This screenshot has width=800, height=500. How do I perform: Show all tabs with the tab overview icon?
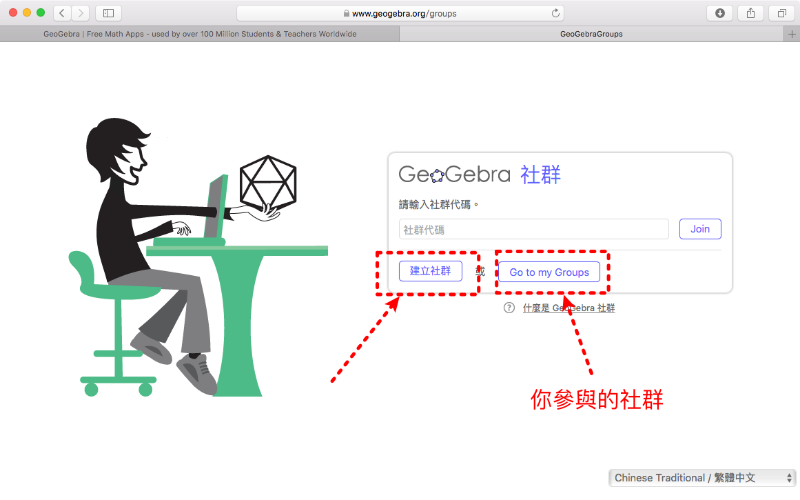tap(782, 13)
